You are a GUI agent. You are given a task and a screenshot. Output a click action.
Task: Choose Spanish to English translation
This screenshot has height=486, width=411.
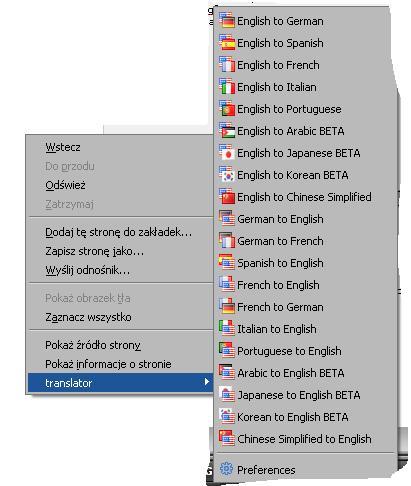click(x=304, y=263)
